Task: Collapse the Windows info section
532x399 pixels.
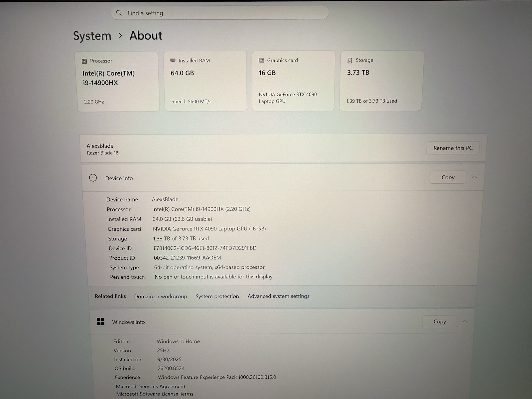Action: coord(465,321)
